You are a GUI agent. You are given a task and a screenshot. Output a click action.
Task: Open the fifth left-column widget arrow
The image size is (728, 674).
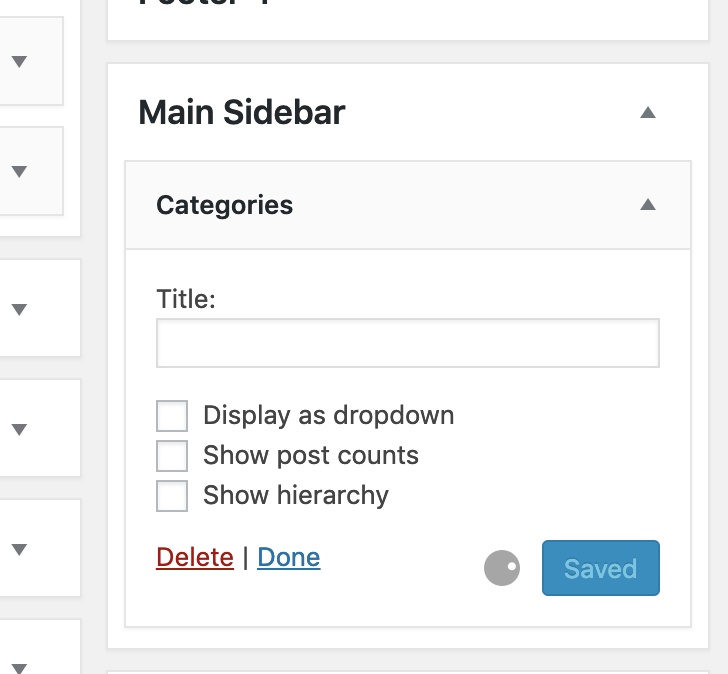pyautogui.click(x=19, y=550)
